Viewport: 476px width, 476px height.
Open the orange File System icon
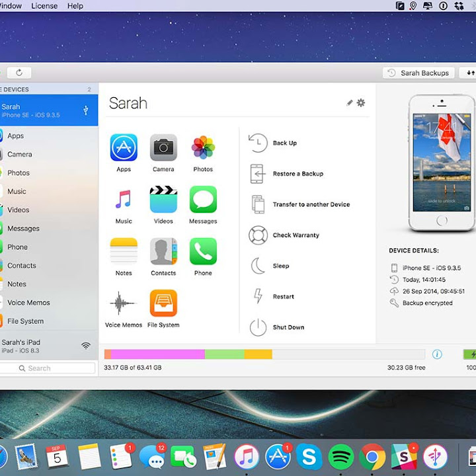click(x=163, y=303)
